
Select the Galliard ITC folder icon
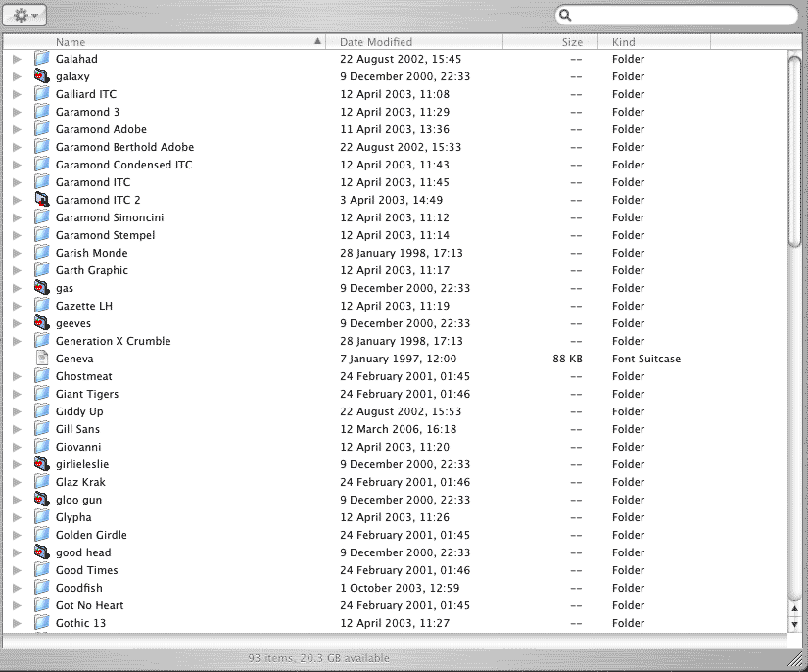42,93
